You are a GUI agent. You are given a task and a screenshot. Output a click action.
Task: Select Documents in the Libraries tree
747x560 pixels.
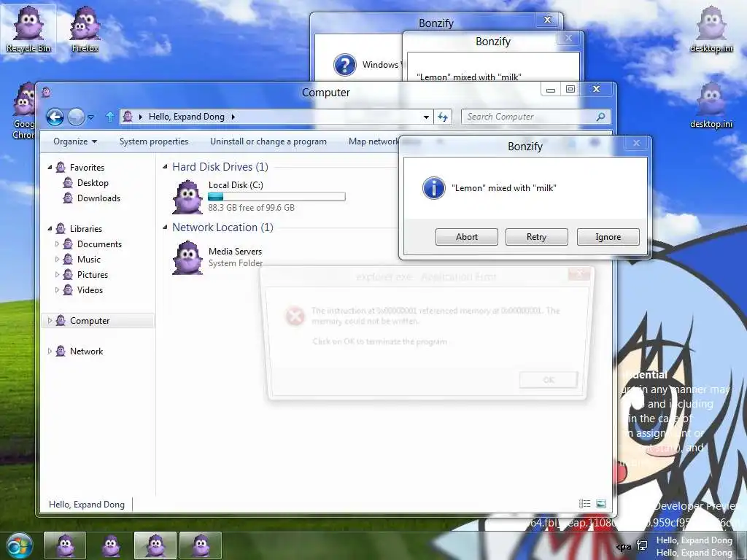pyautogui.click(x=99, y=244)
